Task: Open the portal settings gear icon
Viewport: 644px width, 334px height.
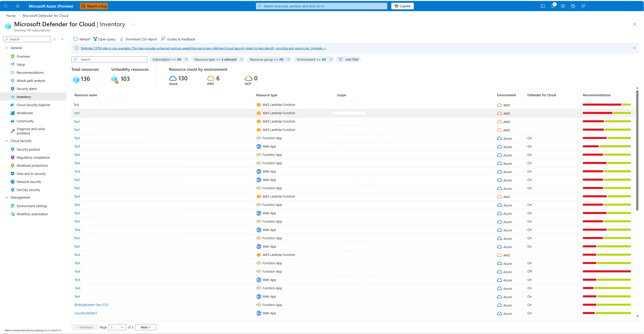Action: 563,6
